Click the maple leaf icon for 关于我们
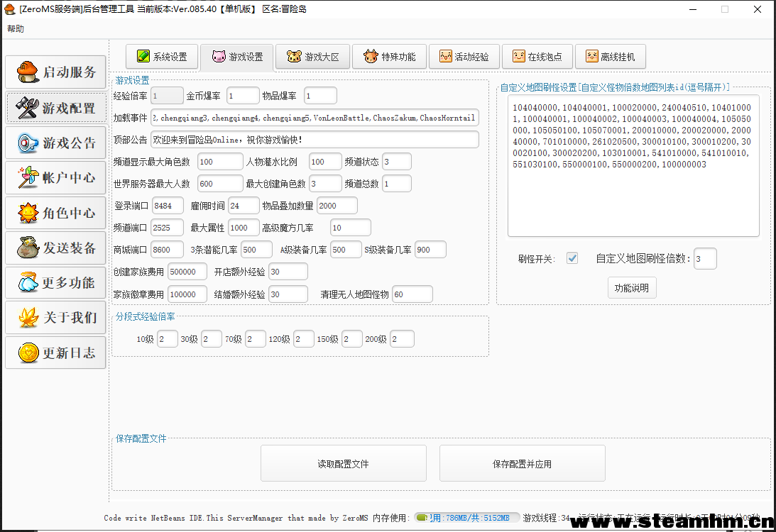Screen dimensions: 776x532 click(27, 317)
